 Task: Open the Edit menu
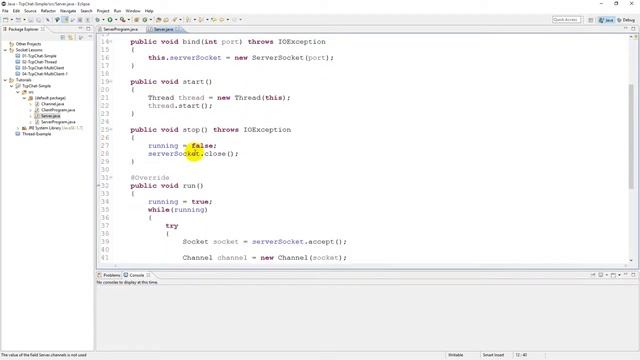16,11
